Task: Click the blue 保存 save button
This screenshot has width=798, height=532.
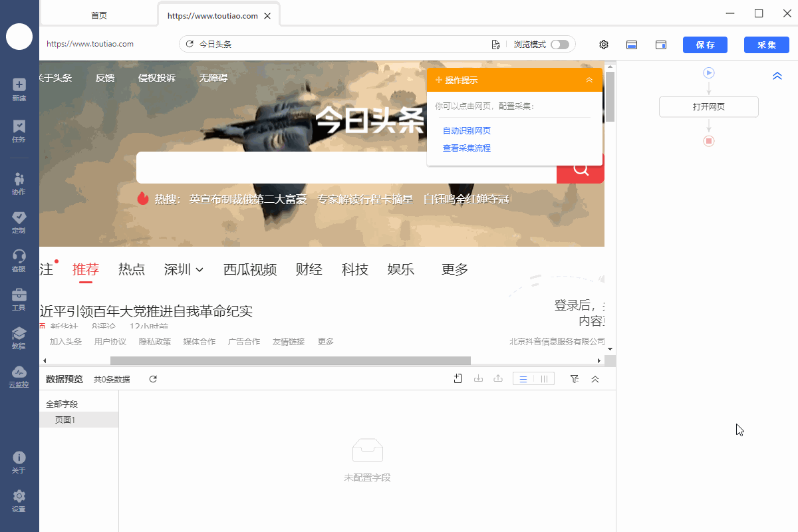Action: coord(705,45)
